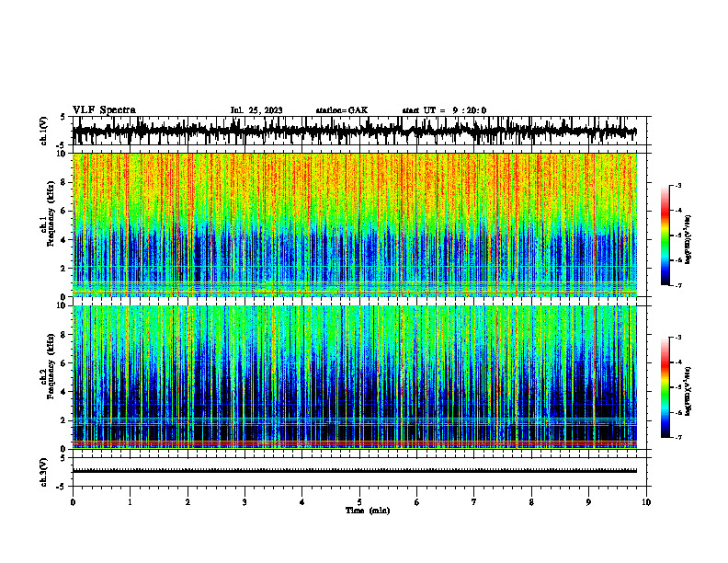Click the "1" tick on the time axis

click(x=130, y=502)
